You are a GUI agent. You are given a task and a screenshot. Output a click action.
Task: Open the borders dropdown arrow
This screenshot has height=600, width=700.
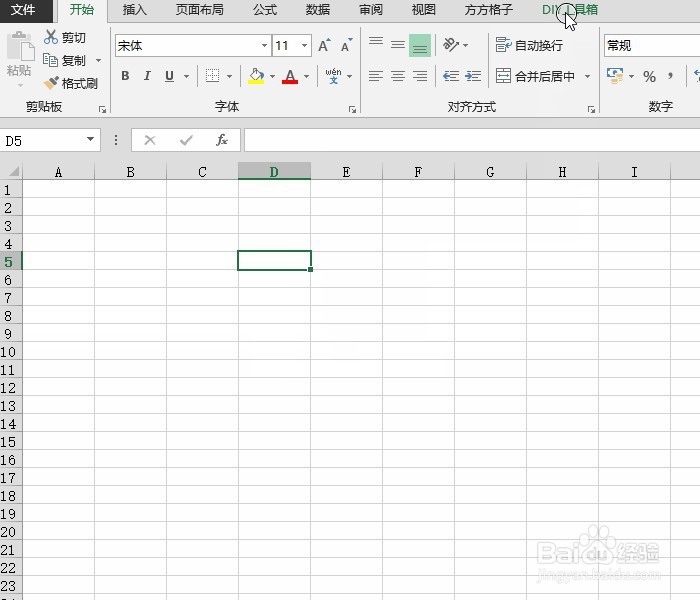pyautogui.click(x=229, y=76)
